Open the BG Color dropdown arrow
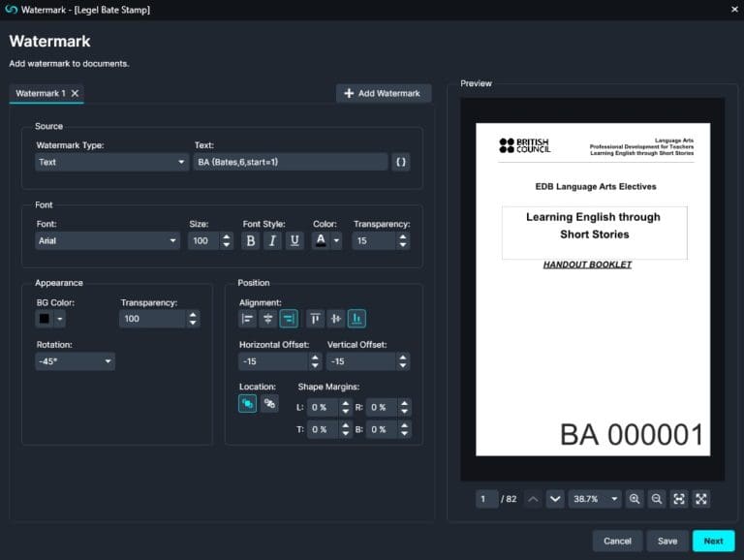744x560 pixels. tap(60, 319)
